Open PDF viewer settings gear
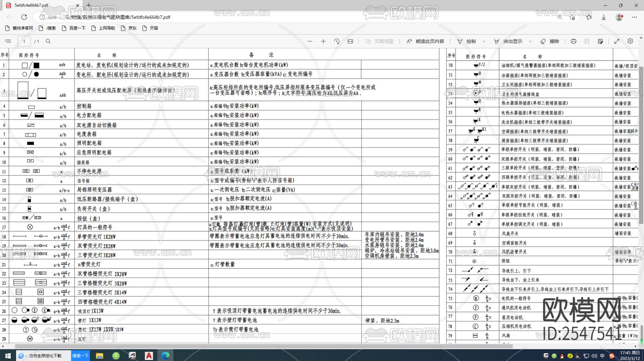This screenshot has height=361, width=644. tap(630, 41)
